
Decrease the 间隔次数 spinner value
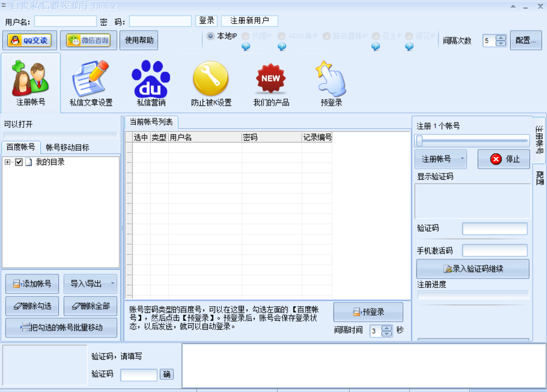coord(501,43)
